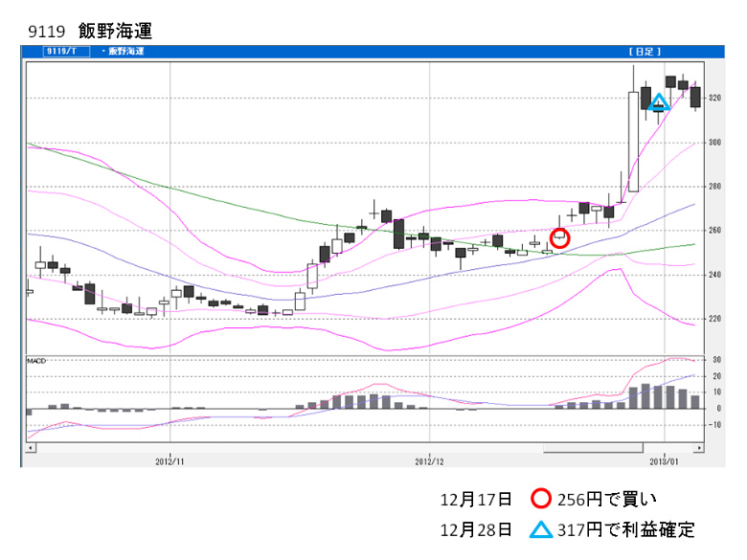This screenshot has width=747, height=560.
Task: Click the 2012/11 date axis label
Action: tap(170, 460)
